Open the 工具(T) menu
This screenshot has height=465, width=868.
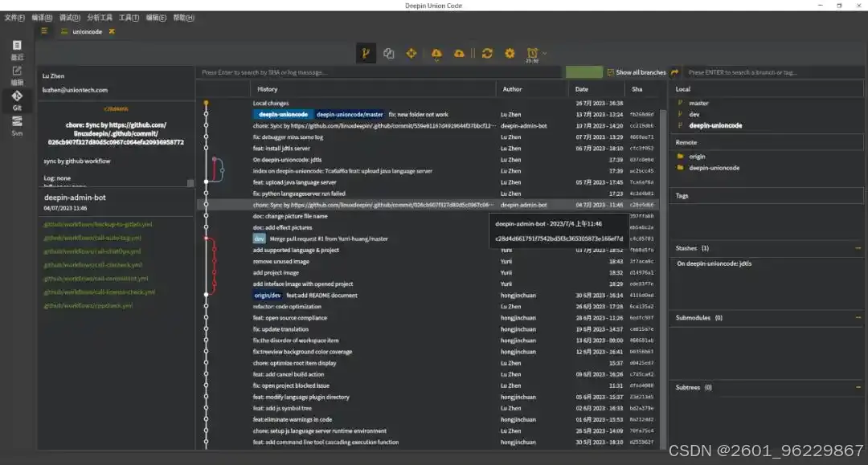(x=129, y=18)
